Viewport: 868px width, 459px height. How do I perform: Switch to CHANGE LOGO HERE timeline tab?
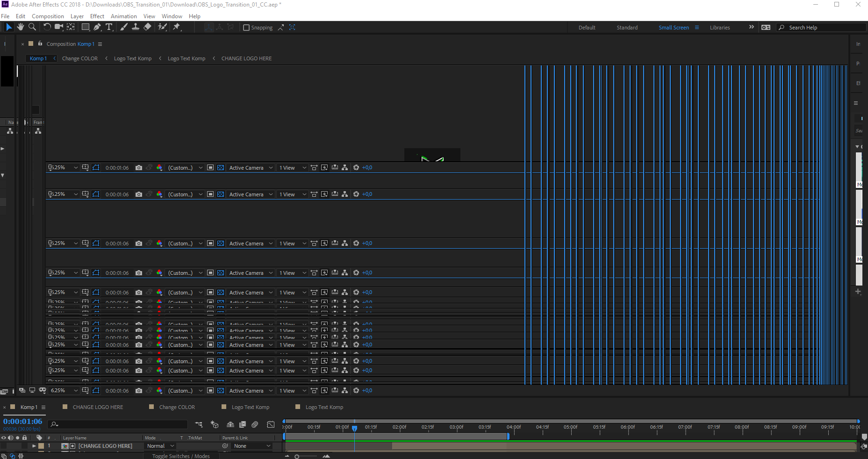click(x=98, y=407)
